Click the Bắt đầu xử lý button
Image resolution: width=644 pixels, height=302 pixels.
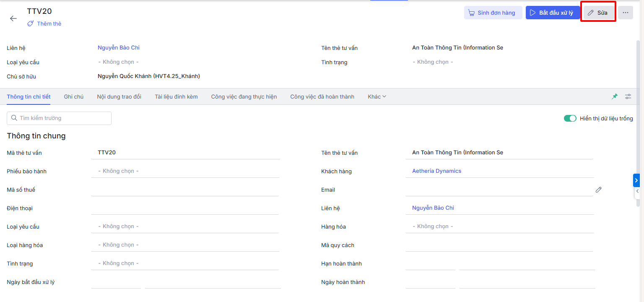[x=552, y=13]
